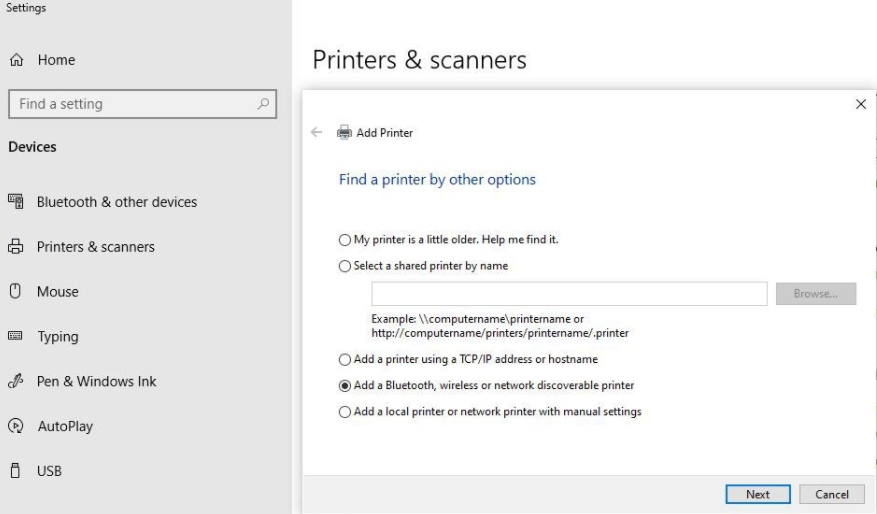Click the Typing keyboard icon

16,337
